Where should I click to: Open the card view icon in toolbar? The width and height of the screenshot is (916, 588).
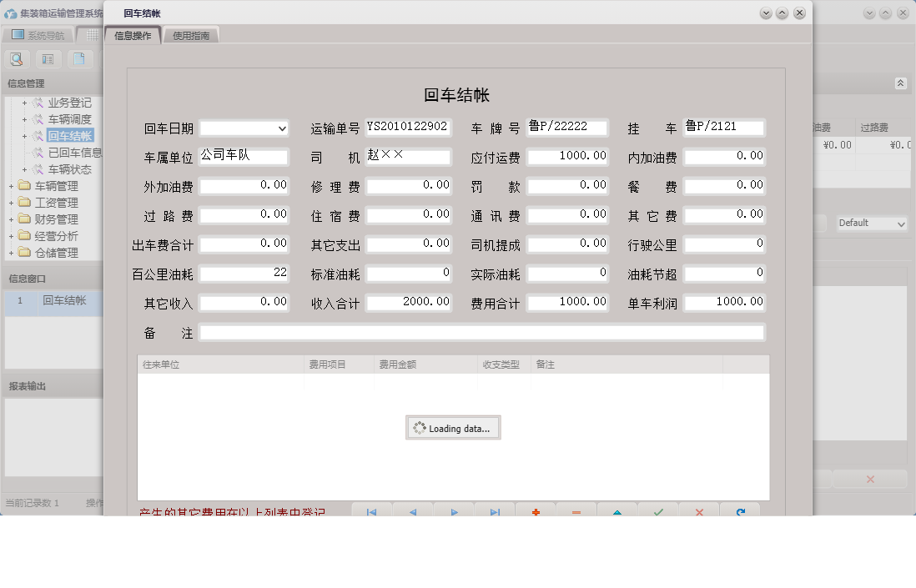click(48, 58)
